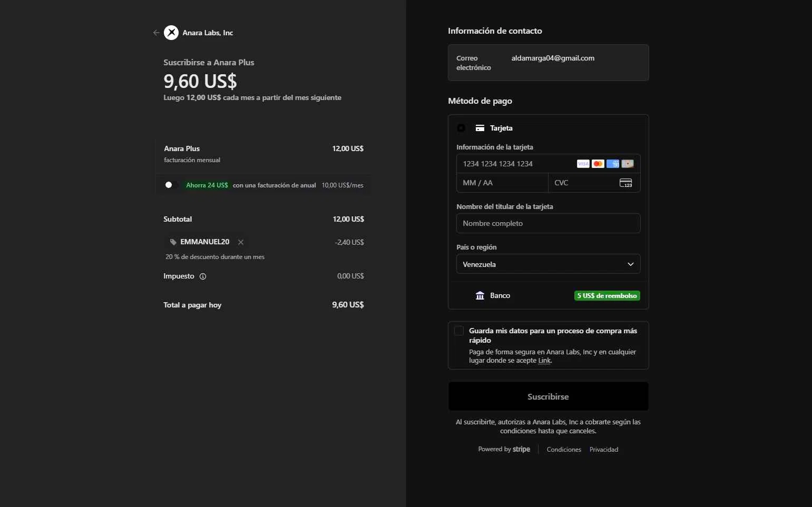
Task: Focus the card number field
Action: pyautogui.click(x=548, y=164)
